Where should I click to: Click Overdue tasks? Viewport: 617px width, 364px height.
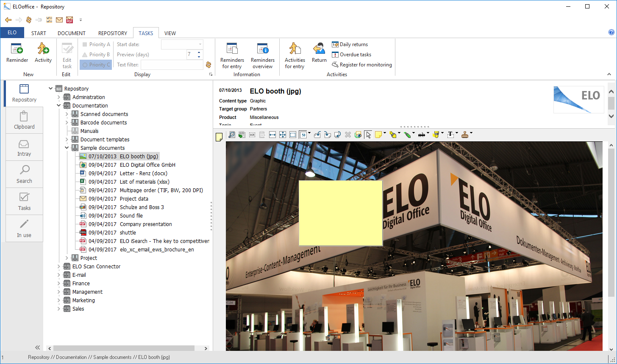tap(352, 55)
